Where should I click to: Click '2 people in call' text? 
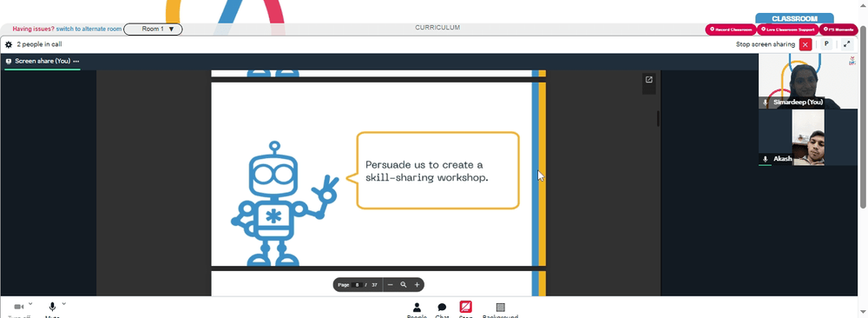(39, 44)
